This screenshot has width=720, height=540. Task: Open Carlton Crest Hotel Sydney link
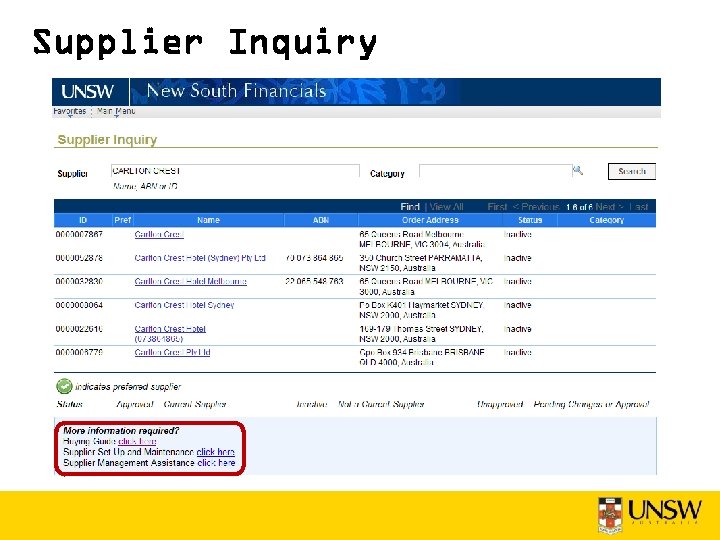184,304
